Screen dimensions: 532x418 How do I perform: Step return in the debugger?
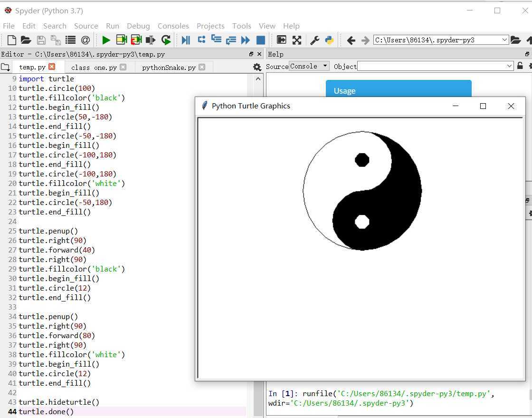(231, 40)
